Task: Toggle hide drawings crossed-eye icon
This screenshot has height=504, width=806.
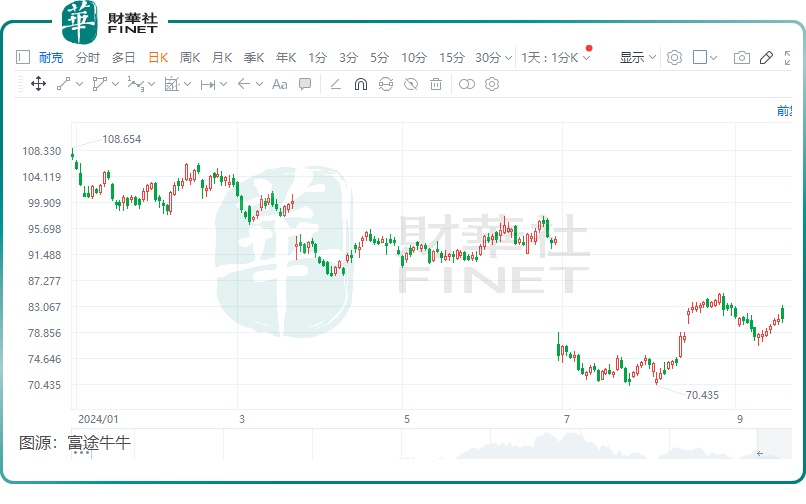Action: (x=410, y=84)
